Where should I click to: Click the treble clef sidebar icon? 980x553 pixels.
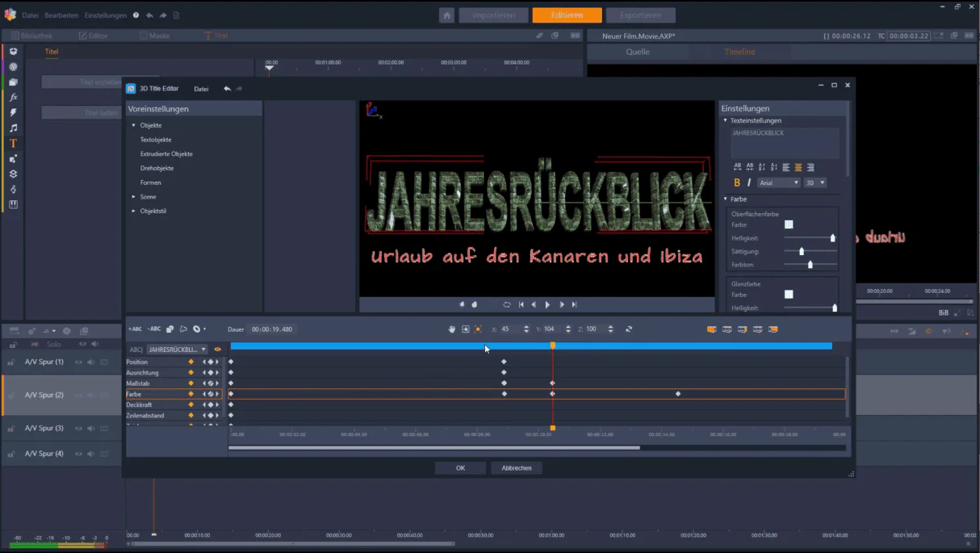tap(13, 189)
